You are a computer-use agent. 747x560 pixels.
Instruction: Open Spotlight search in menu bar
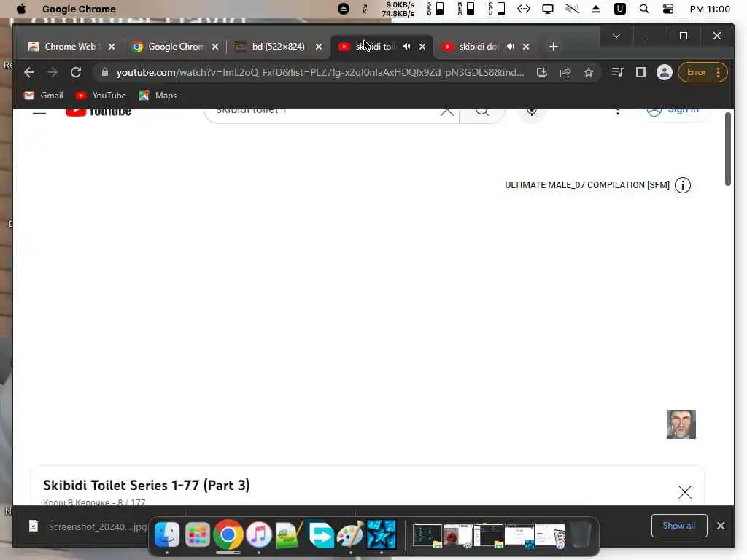point(644,9)
